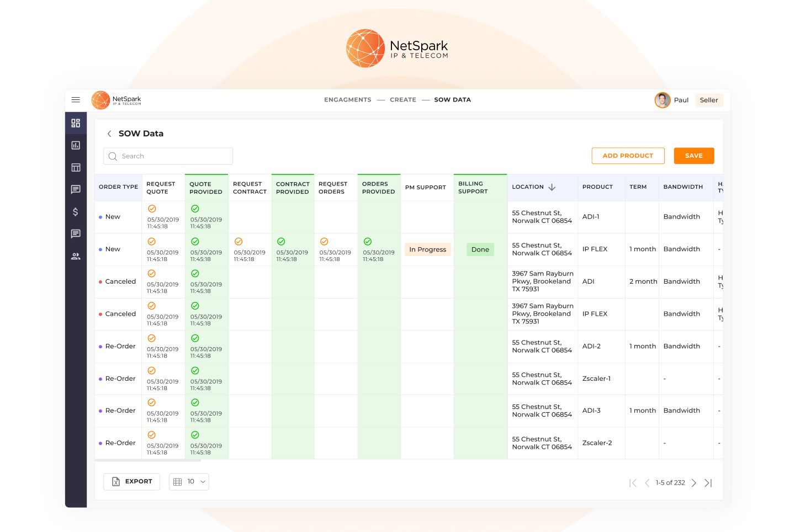Go to next page of results
Viewport: 795px width, 532px height.
click(x=694, y=483)
